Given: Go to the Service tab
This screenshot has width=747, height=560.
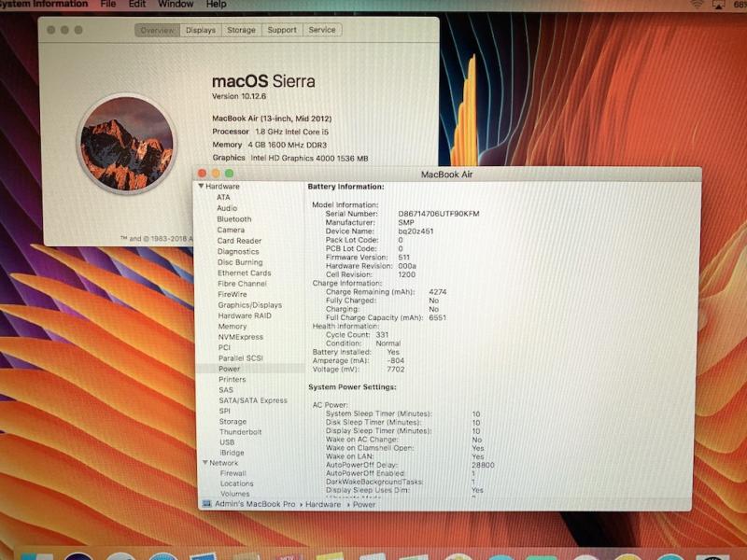Looking at the screenshot, I should tap(322, 30).
